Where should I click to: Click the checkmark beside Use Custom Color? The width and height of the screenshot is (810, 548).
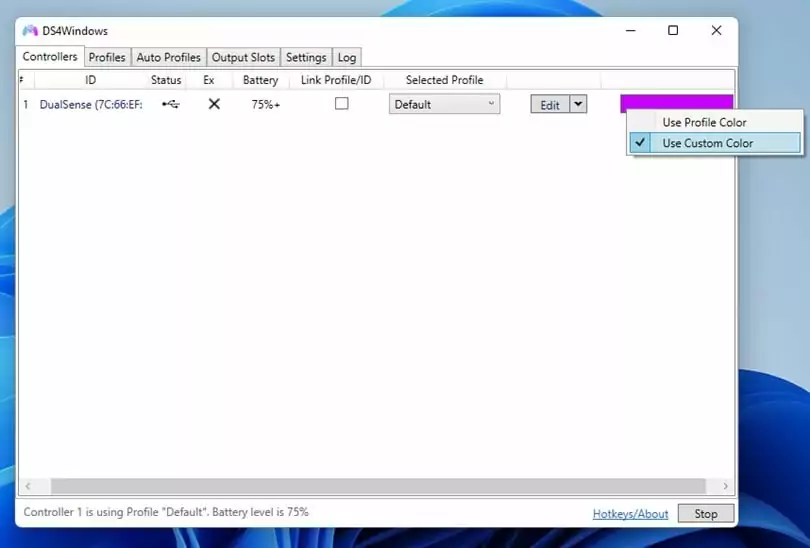(x=641, y=143)
